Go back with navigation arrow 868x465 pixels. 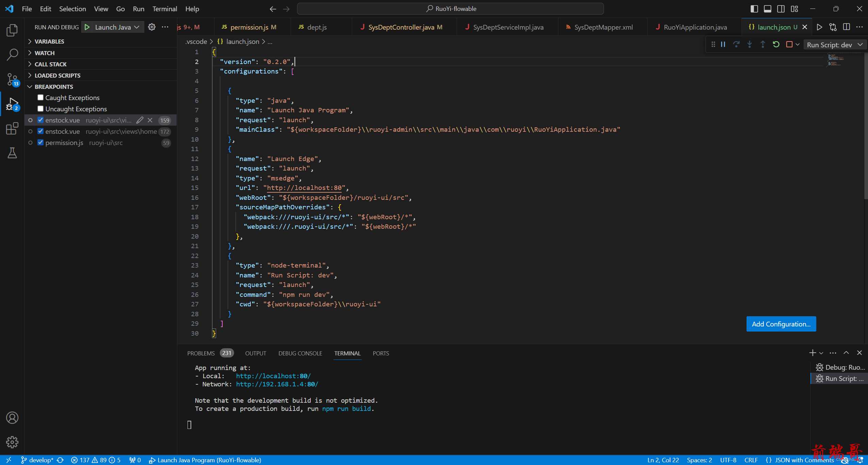tap(273, 9)
